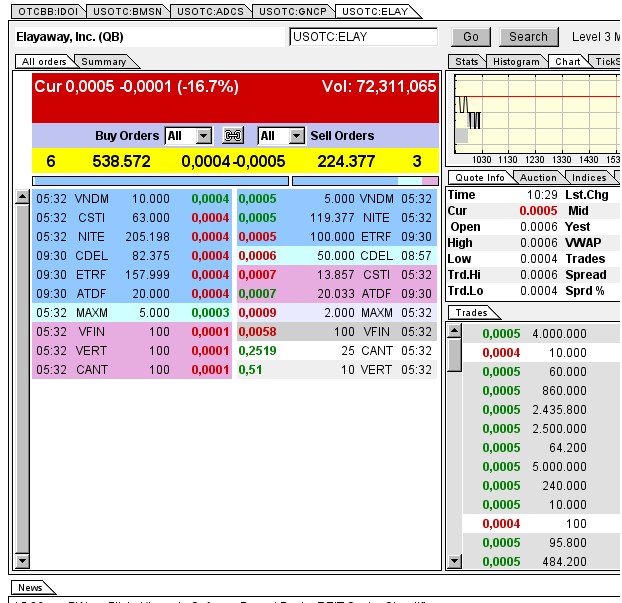Open the Summary tab

(104, 61)
